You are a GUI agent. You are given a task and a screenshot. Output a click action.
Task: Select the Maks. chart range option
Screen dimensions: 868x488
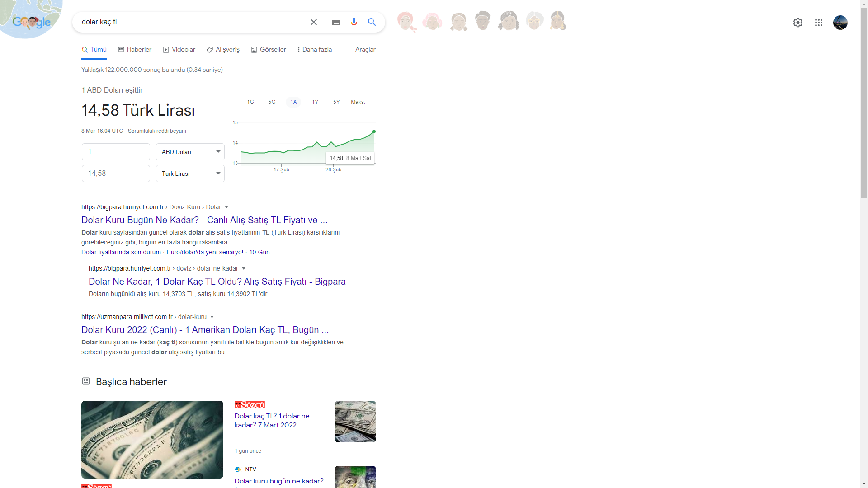(x=358, y=102)
